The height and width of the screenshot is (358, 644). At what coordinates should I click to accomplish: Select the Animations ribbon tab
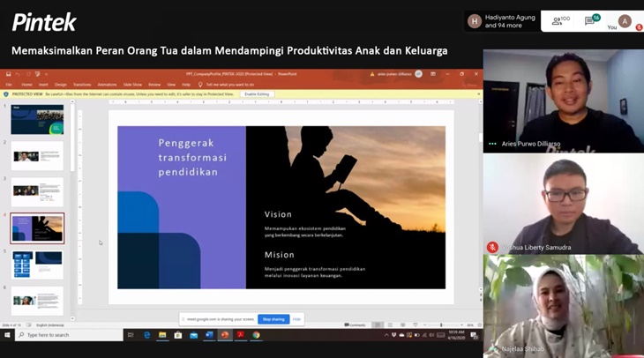click(x=107, y=85)
